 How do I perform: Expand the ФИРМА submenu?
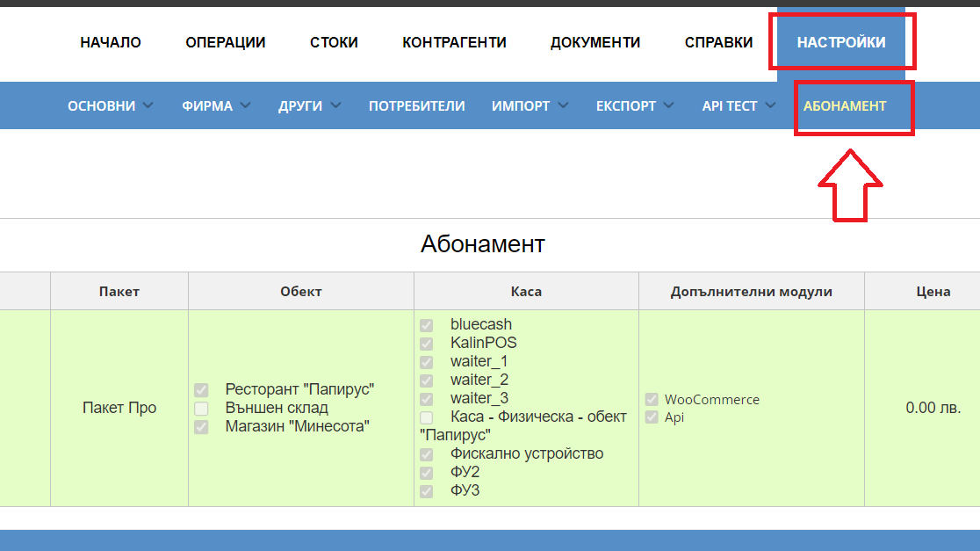[x=216, y=105]
